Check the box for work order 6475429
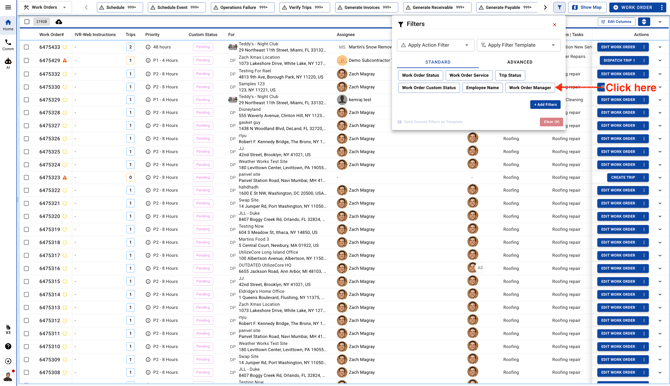Viewport: 670px width, 386px height. pyautogui.click(x=26, y=60)
